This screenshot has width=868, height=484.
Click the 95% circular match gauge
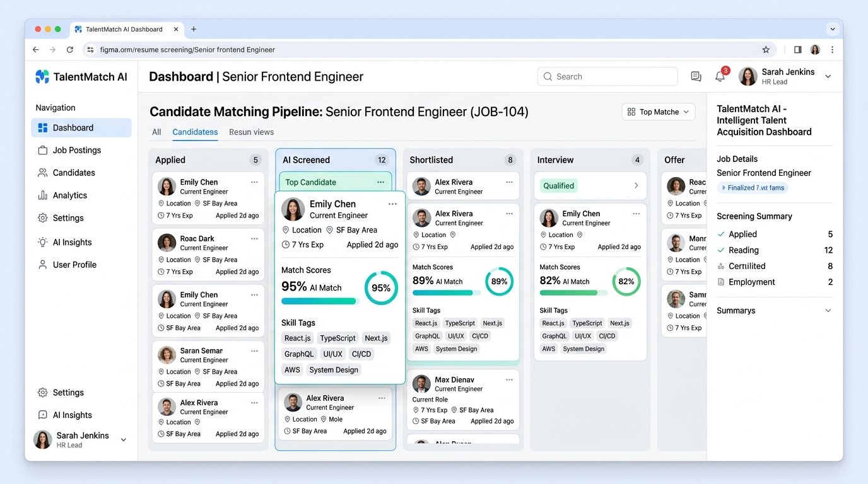pyautogui.click(x=381, y=288)
